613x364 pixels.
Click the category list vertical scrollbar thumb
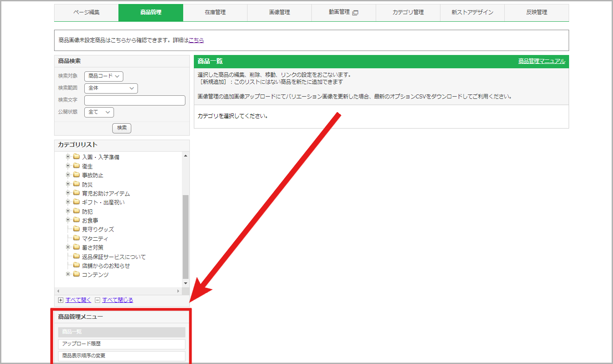click(186, 236)
